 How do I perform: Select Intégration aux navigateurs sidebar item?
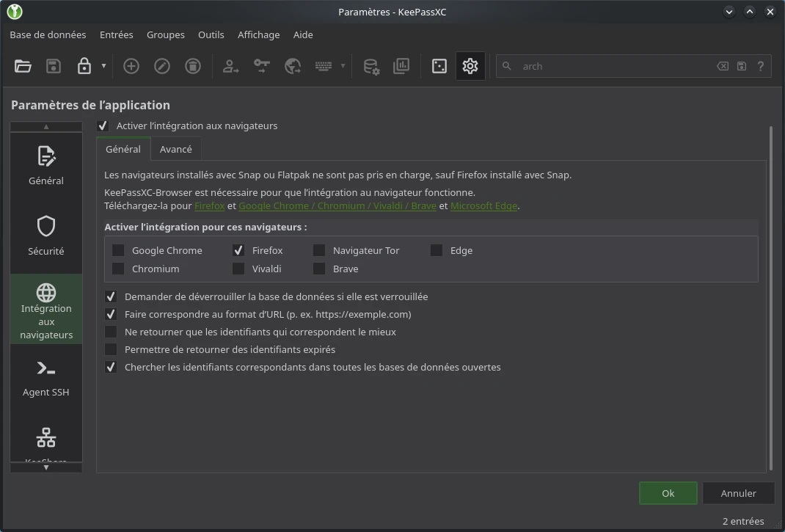tap(46, 309)
